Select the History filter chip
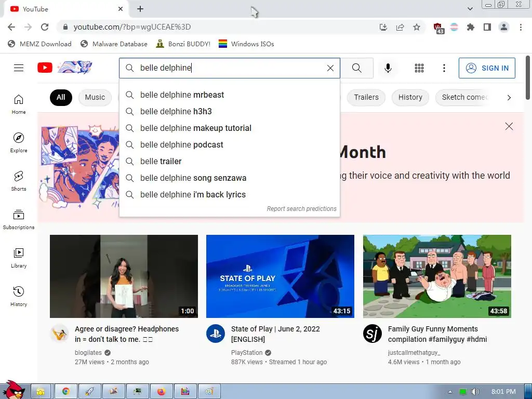Image resolution: width=532 pixels, height=399 pixels. click(410, 97)
